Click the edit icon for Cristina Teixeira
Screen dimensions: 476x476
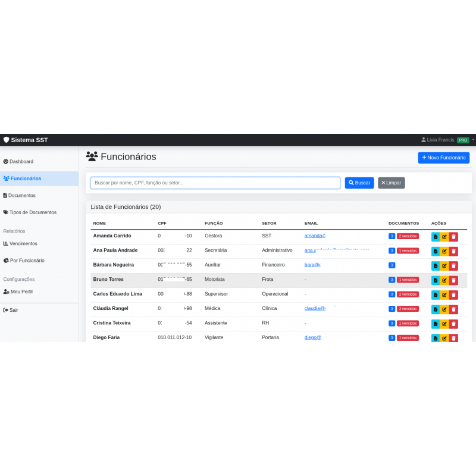(x=444, y=324)
